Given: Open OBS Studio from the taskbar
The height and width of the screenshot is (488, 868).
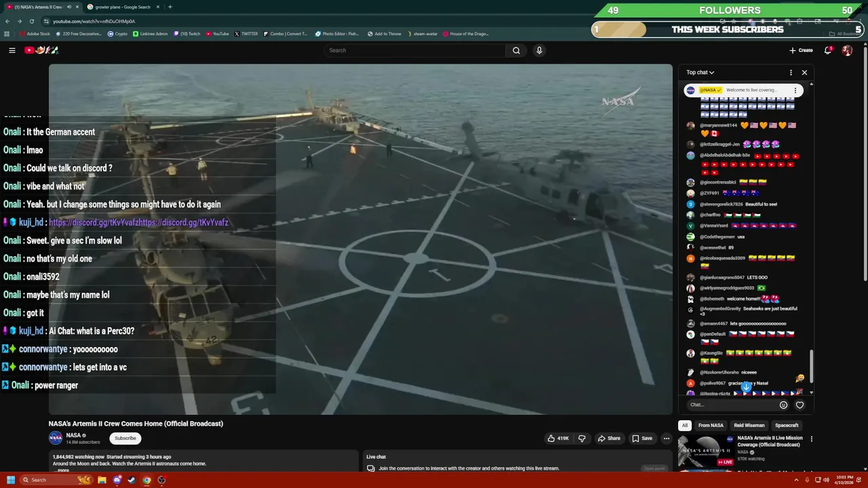Looking at the screenshot, I should [161, 480].
